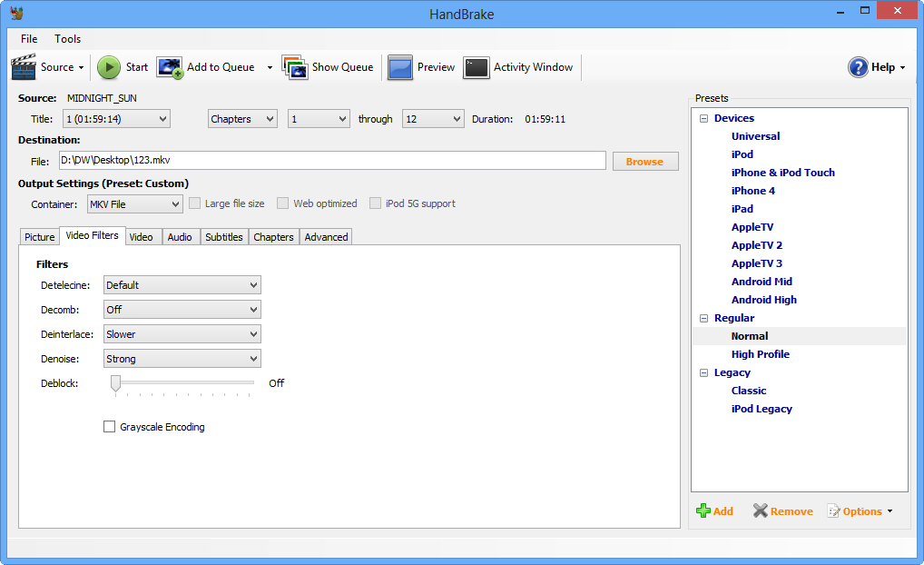Select the AppleTV 2 preset

[x=757, y=245]
